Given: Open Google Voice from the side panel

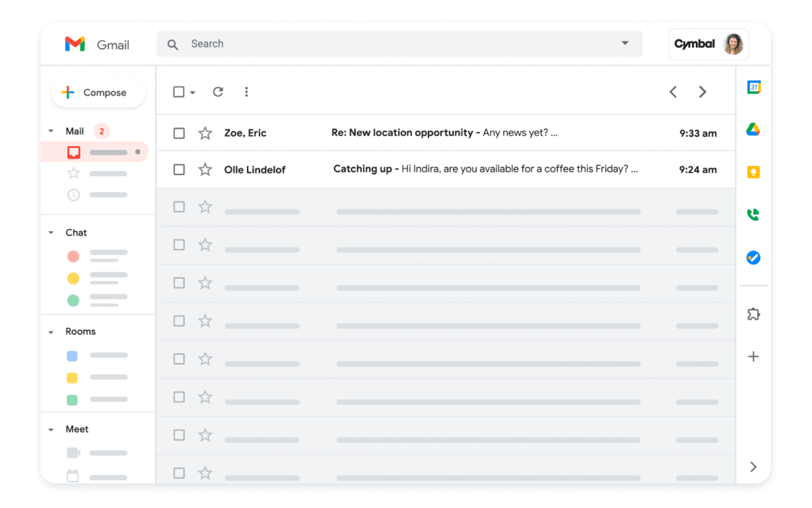Looking at the screenshot, I should pos(754,214).
